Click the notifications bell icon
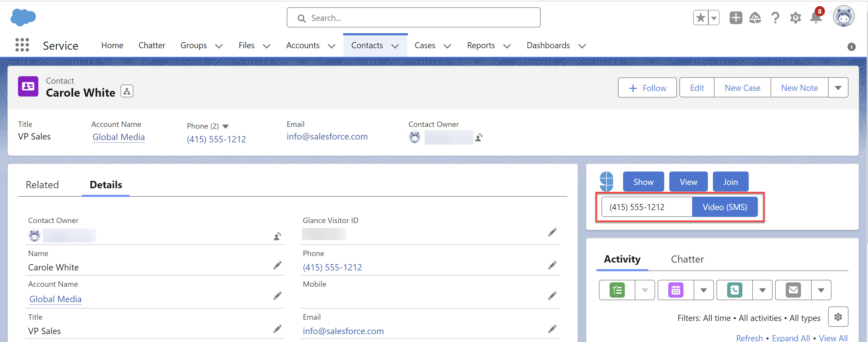Viewport: 868px width, 342px height. [x=816, y=18]
